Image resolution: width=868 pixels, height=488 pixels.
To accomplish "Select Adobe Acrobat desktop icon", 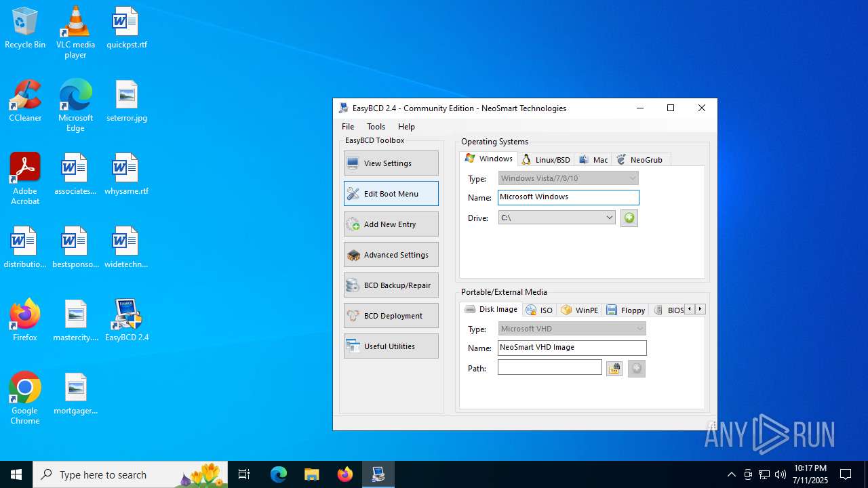I will click(x=25, y=179).
